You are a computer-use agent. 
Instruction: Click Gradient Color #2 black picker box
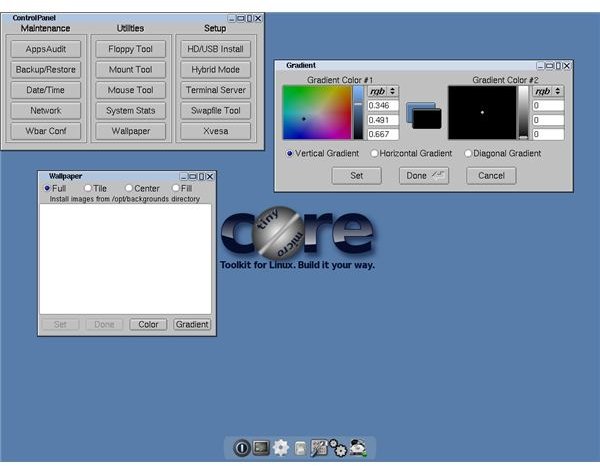[x=482, y=112]
